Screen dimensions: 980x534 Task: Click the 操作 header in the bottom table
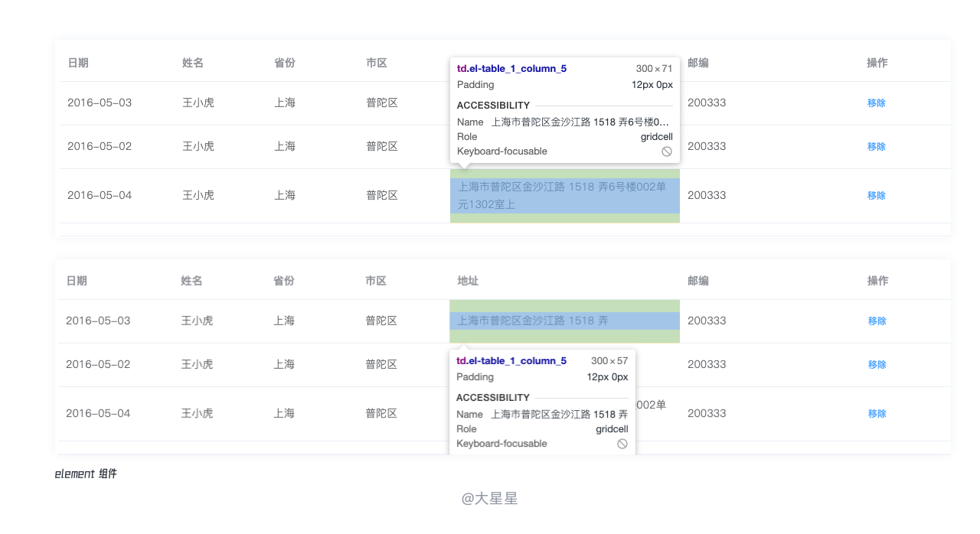point(878,281)
